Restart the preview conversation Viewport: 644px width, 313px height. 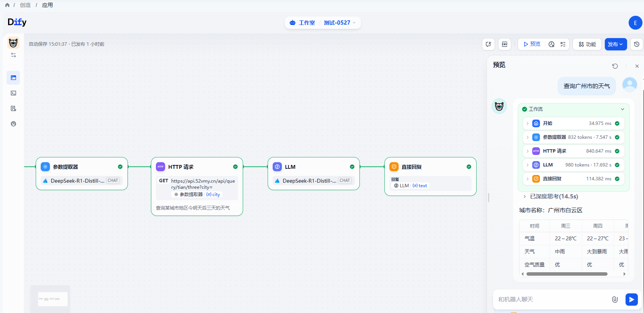tap(615, 66)
